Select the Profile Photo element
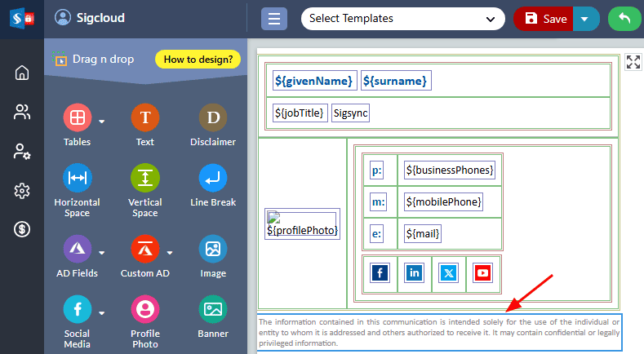 [x=145, y=309]
